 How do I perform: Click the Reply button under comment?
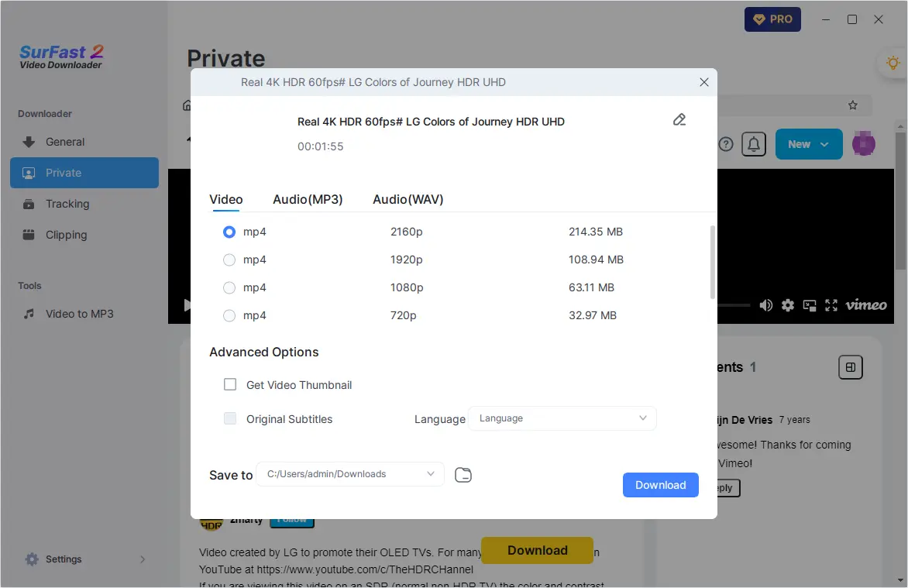[728, 488]
